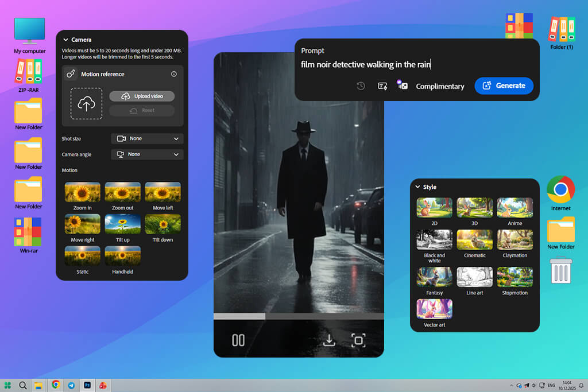
Task: Open Photoshop from the taskbar
Action: 87,385
